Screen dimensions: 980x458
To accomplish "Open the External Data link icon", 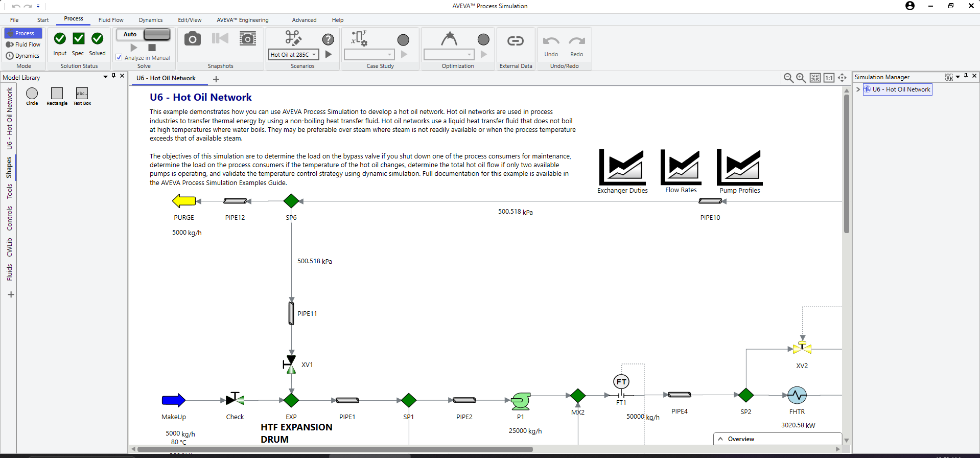I will pyautogui.click(x=515, y=41).
